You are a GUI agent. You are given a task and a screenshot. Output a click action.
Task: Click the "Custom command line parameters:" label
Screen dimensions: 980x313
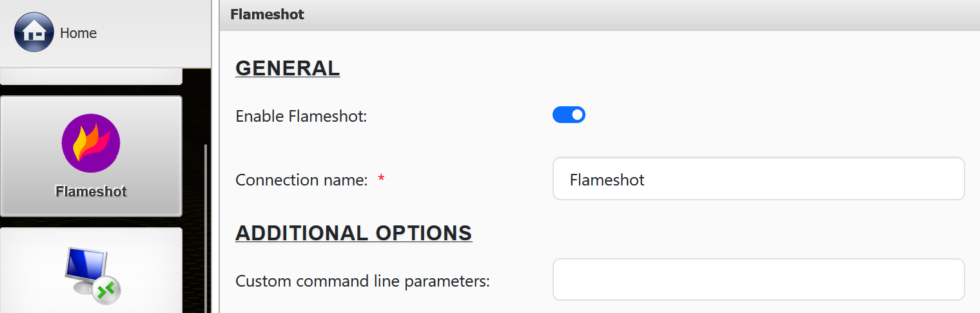point(362,281)
